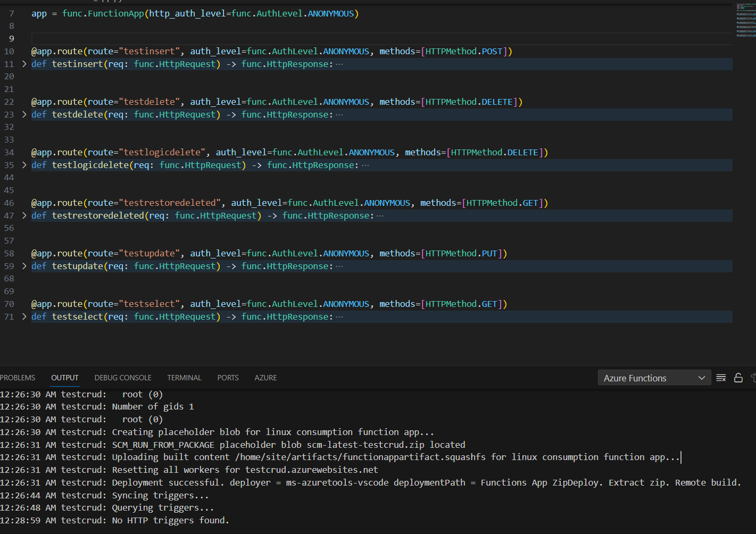Viewport: 756px width, 534px height.
Task: Place cursor on empty line 9
Action: [381, 38]
